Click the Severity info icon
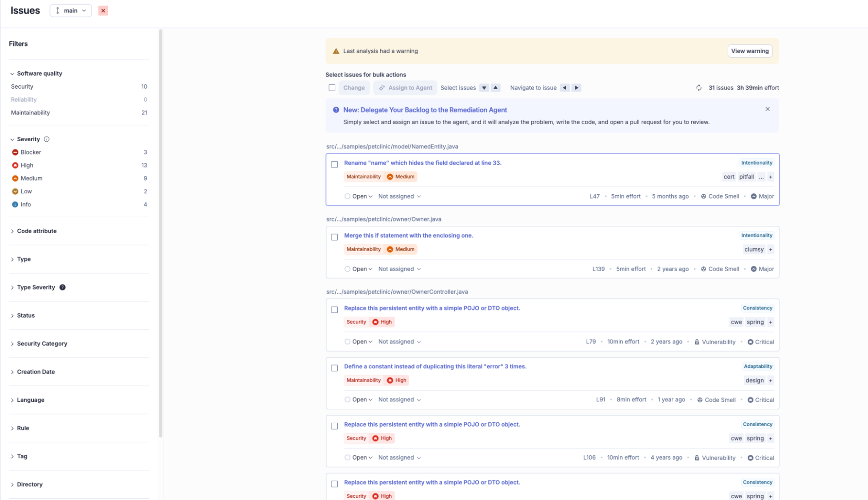The height and width of the screenshot is (500, 868). (46, 139)
